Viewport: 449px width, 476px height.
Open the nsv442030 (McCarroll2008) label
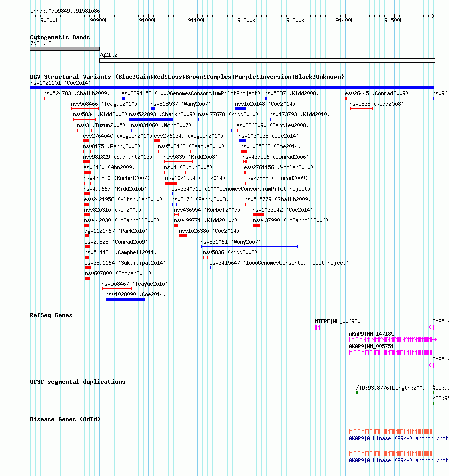122,221
